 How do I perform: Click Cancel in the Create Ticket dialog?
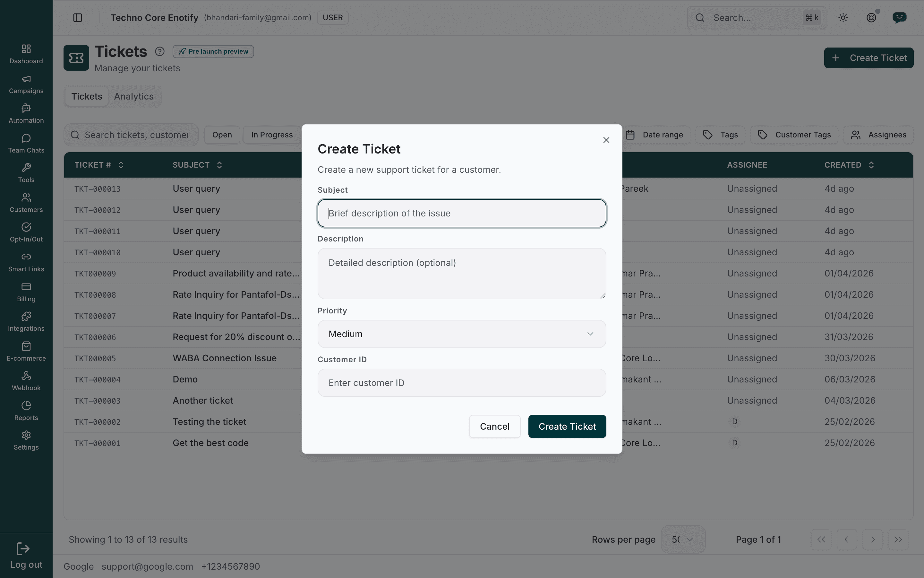(494, 426)
